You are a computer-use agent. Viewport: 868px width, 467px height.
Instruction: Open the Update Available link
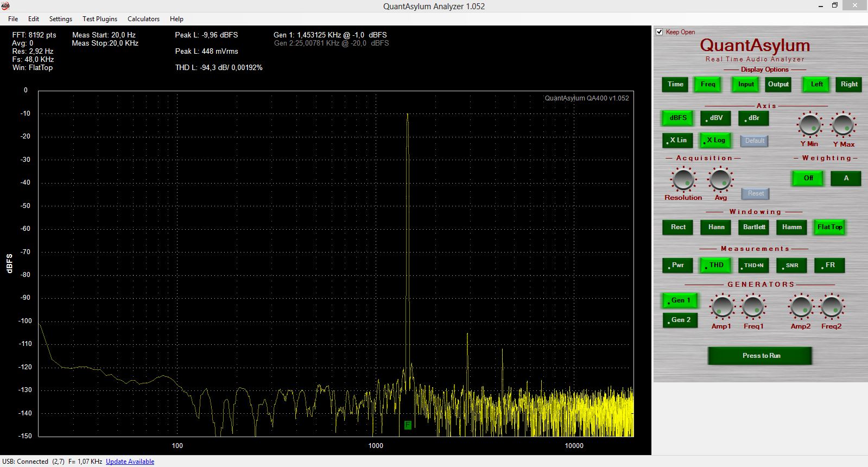click(x=130, y=462)
